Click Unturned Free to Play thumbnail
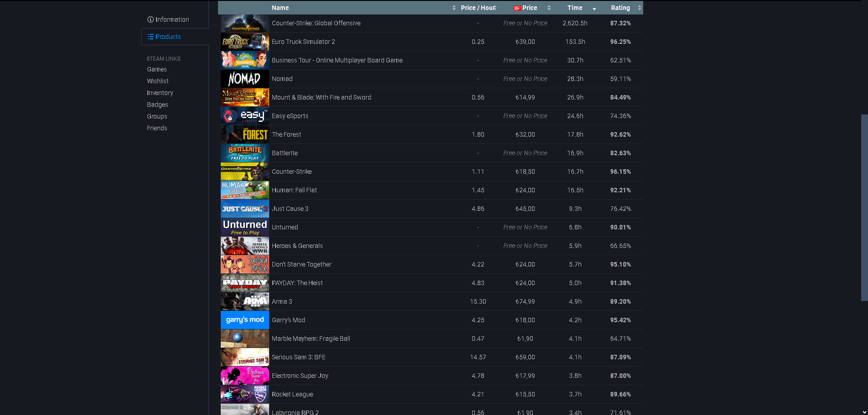Image resolution: width=868 pixels, height=415 pixels. 245,227
